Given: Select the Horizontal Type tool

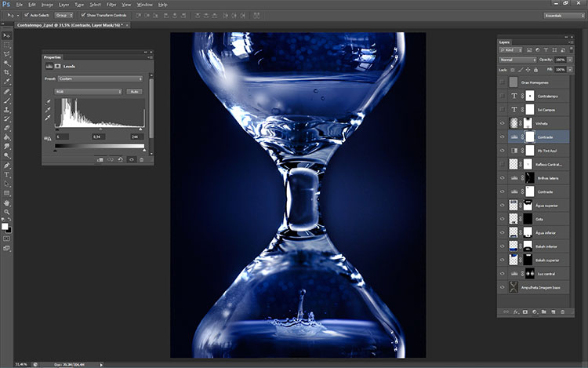Looking at the screenshot, I should [7, 175].
